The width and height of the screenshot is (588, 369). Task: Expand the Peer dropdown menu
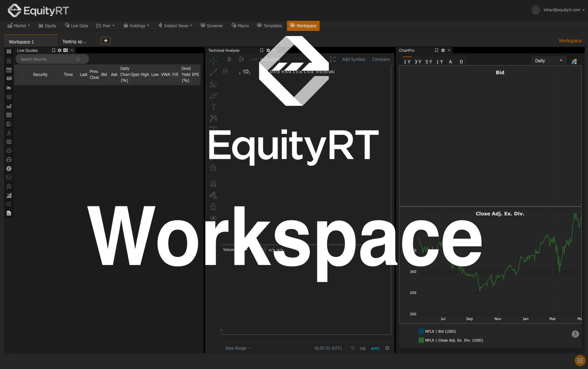pyautogui.click(x=105, y=26)
